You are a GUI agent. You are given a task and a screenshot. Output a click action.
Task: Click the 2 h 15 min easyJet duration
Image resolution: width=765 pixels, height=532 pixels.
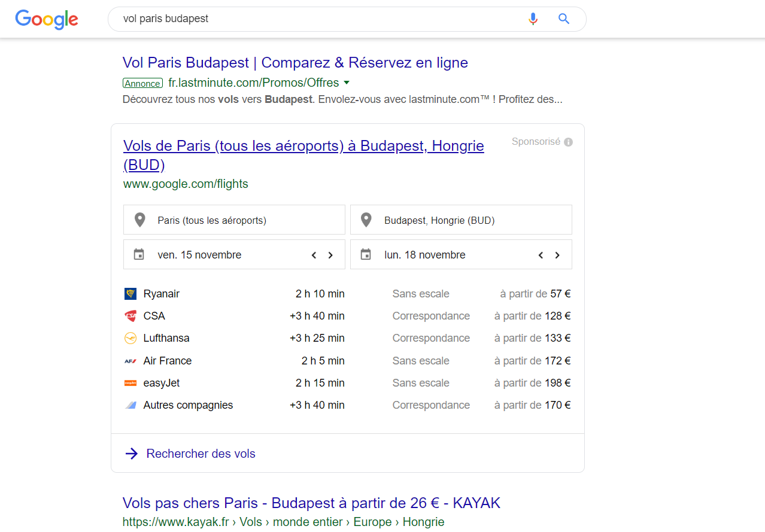coord(320,383)
